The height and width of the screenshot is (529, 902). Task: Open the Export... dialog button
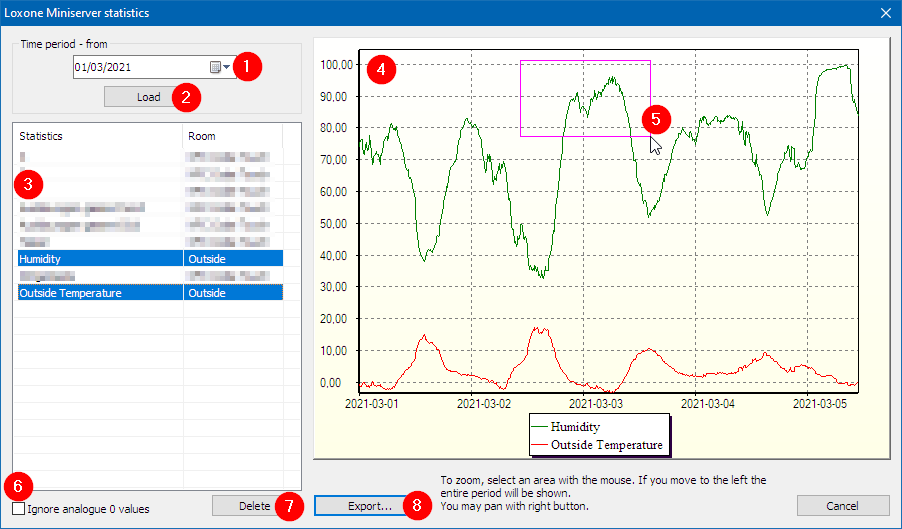click(369, 506)
